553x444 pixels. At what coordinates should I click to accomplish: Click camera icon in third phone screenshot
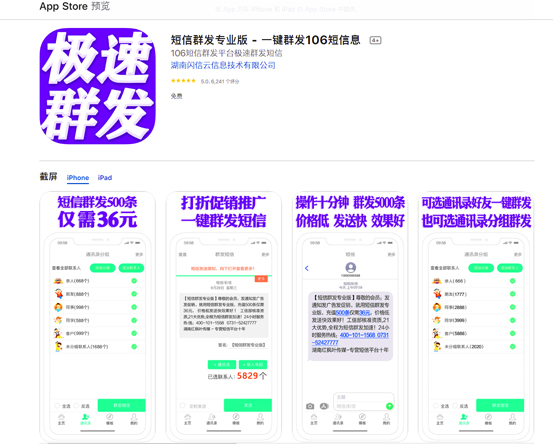coord(310,406)
